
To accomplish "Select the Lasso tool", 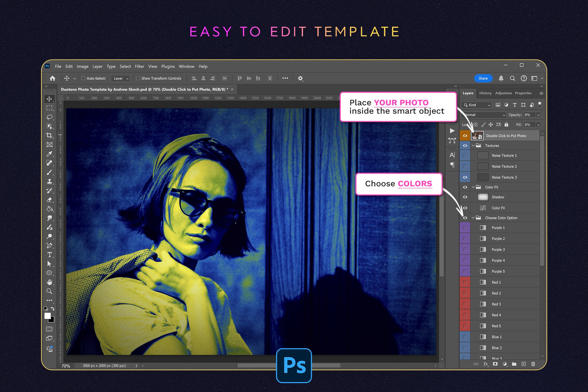I will (x=49, y=117).
